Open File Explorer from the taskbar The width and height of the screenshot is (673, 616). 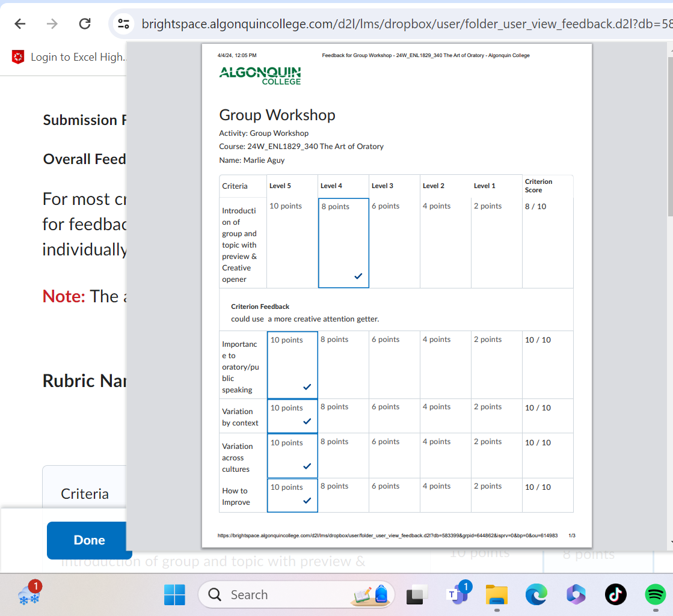pyautogui.click(x=497, y=594)
